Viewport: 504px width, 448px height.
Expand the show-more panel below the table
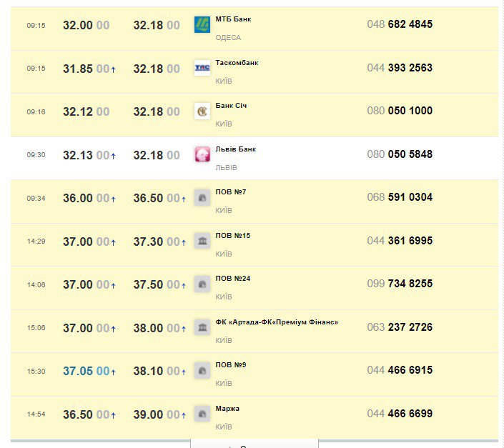[x=254, y=444]
